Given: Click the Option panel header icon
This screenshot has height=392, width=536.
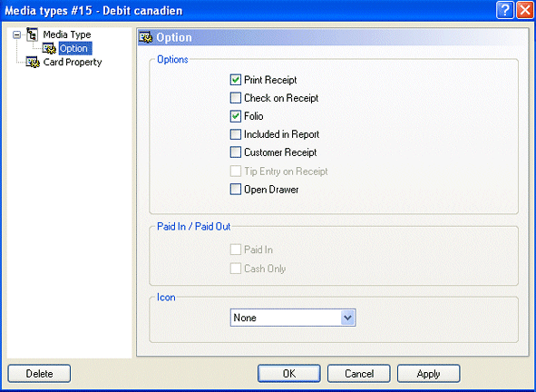Looking at the screenshot, I should [145, 37].
